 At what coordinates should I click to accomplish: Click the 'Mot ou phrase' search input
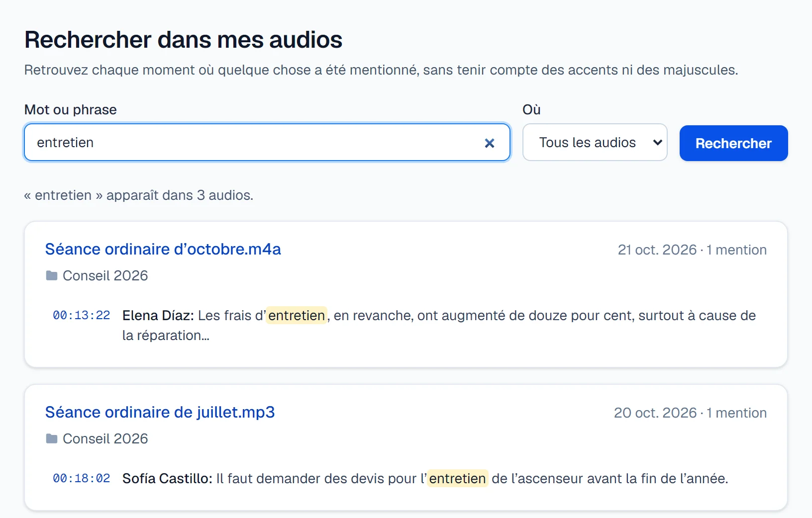point(267,143)
